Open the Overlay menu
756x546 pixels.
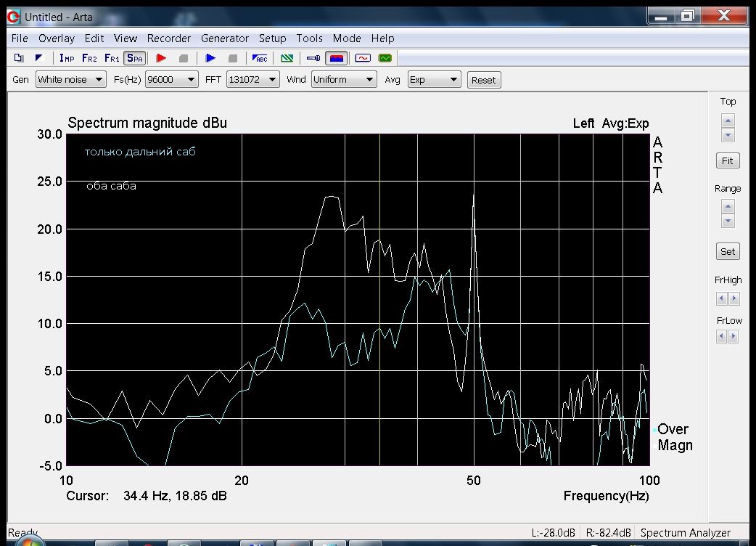pos(57,38)
